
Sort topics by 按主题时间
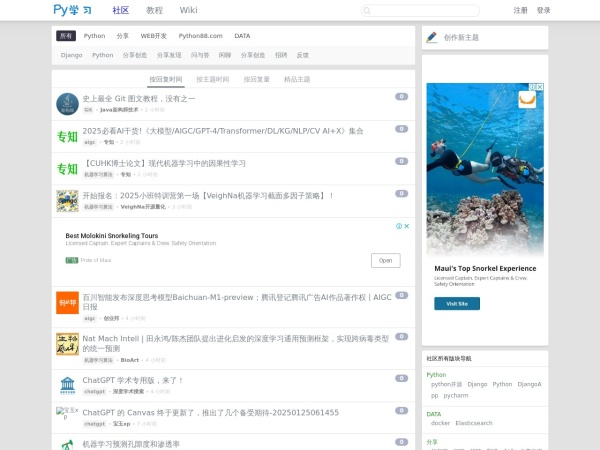pyautogui.click(x=212, y=79)
